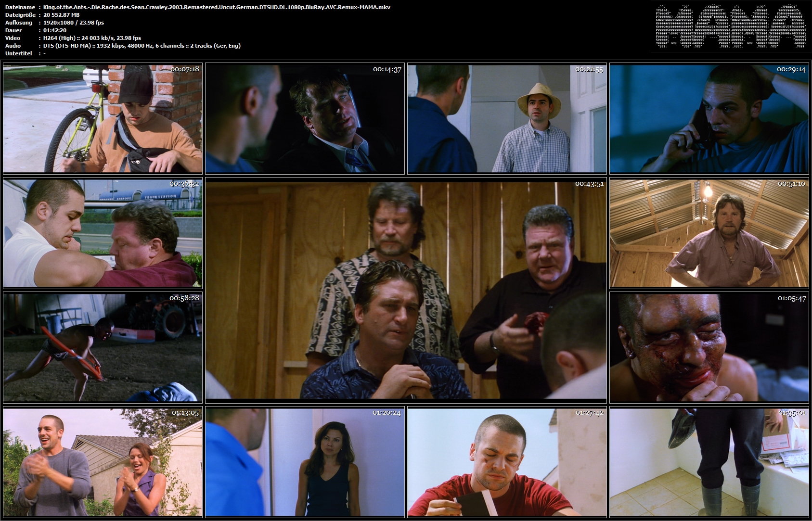Image resolution: width=812 pixels, height=521 pixels.
Task: Open thumbnail at timestamp 00:36:32
Action: 103,233
